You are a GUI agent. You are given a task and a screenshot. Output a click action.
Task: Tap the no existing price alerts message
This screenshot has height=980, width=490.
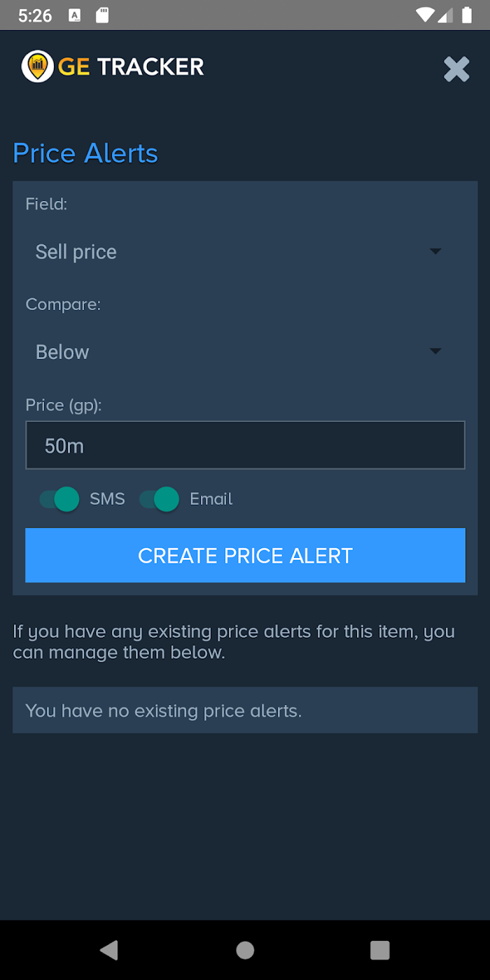pos(164,710)
